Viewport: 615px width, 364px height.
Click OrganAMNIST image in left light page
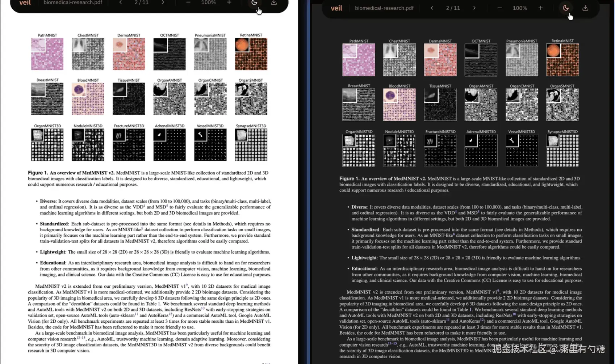click(170, 99)
